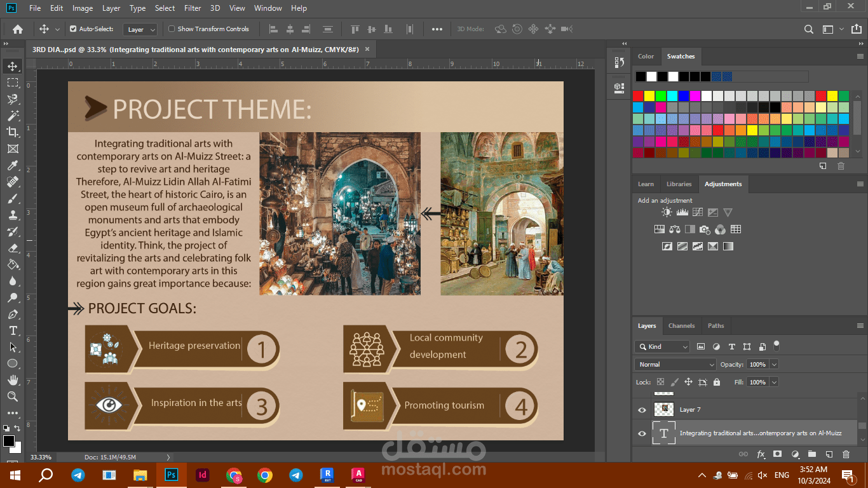
Task: Click the Rectangular Marquee tool
Action: point(13,83)
